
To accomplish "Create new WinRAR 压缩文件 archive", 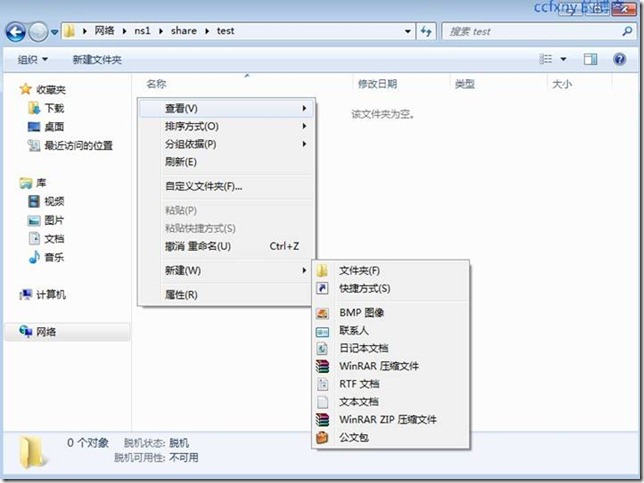I will (391, 366).
